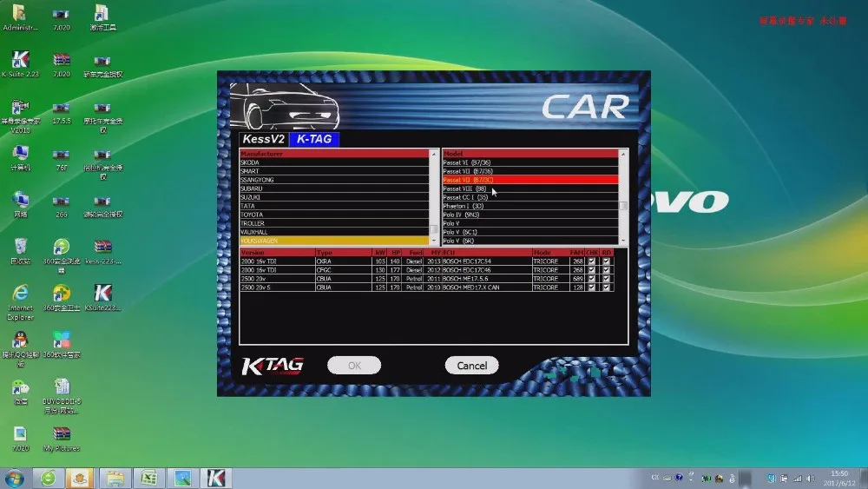Select the KSuite223 shortcut next to 360 Security Guard
The image size is (868, 489).
tap(103, 297)
